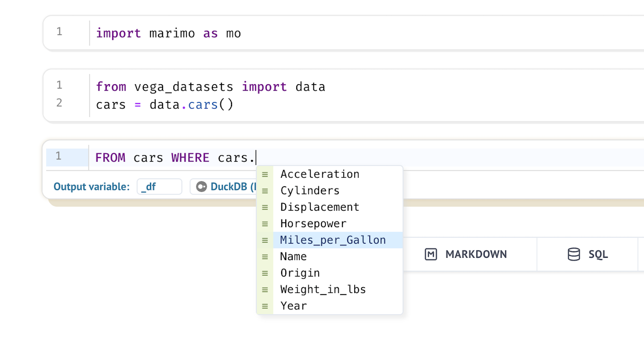644x345 pixels.
Task: Click the SQL database cylinder icon
Action: pos(574,254)
